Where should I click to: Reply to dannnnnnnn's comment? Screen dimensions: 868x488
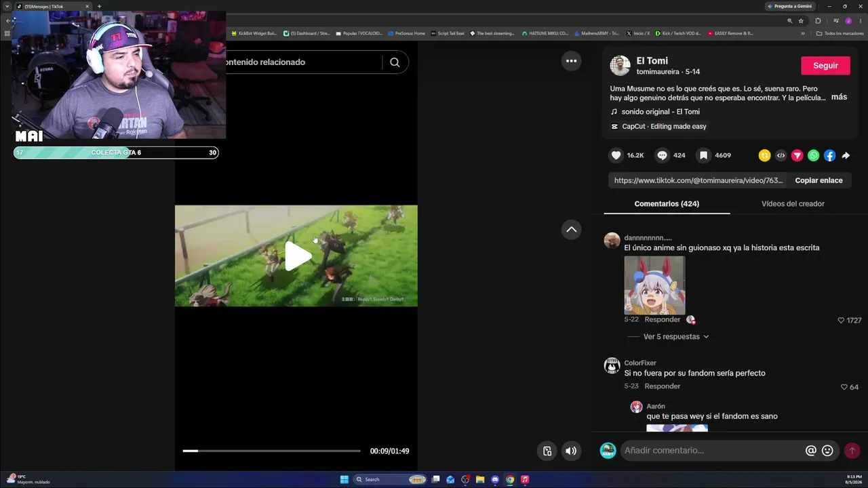click(663, 319)
